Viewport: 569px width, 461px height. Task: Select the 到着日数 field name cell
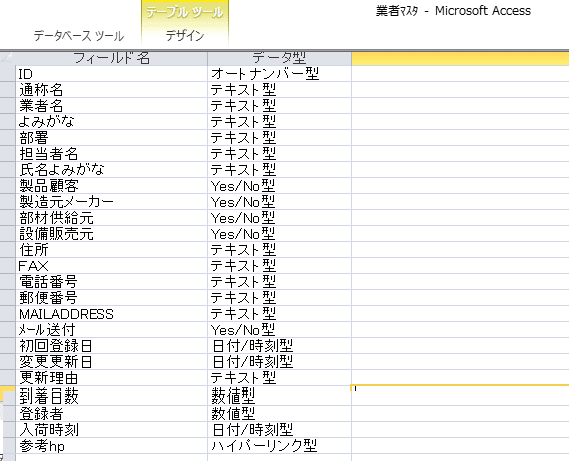click(111, 395)
